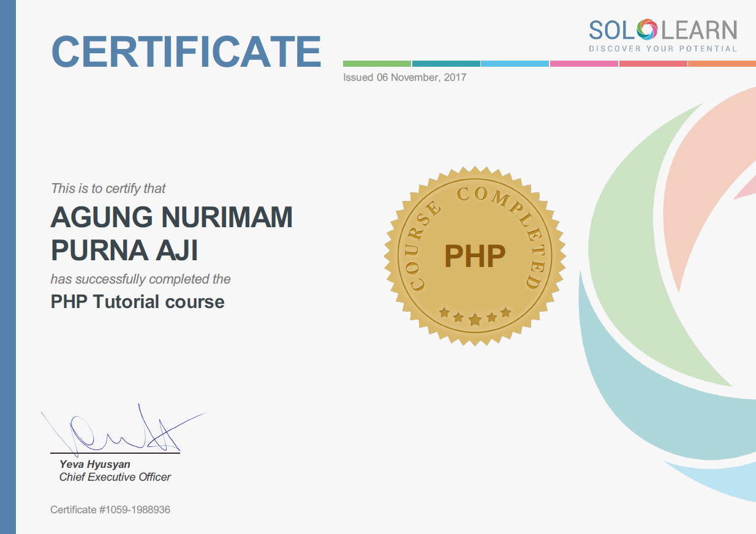Click the middle star on the gold seal
The image size is (756, 534).
point(475,319)
